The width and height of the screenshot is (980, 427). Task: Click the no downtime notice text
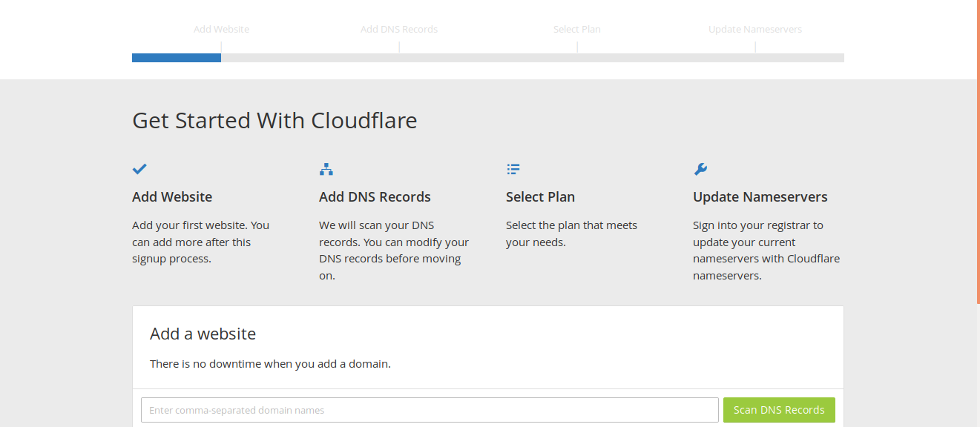coord(270,364)
